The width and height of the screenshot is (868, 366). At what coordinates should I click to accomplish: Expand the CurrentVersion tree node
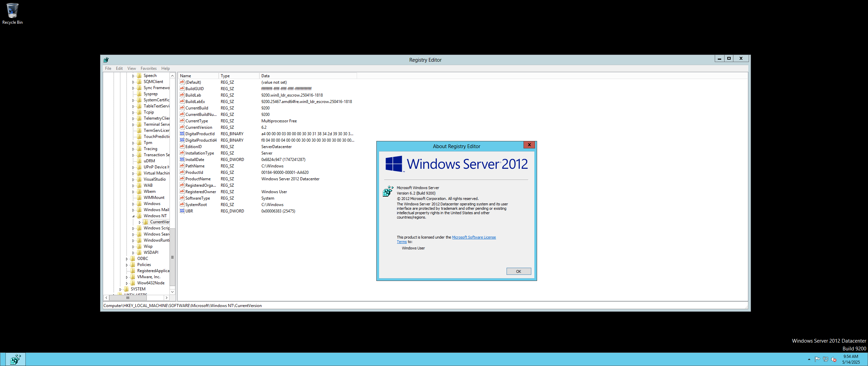point(140,222)
